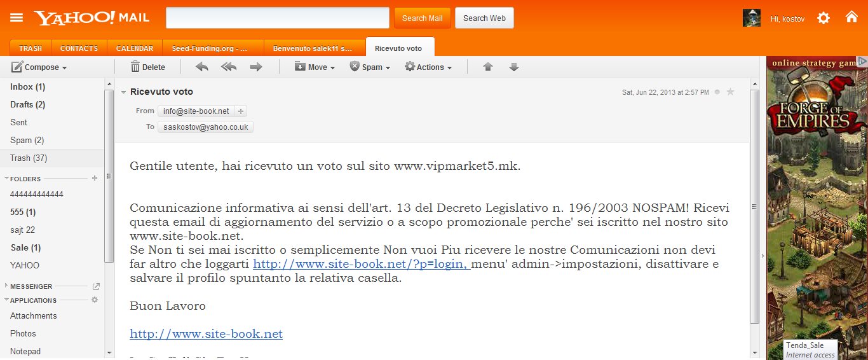The height and width of the screenshot is (360, 868).
Task: Open Applications settings gear icon
Action: coord(95,300)
